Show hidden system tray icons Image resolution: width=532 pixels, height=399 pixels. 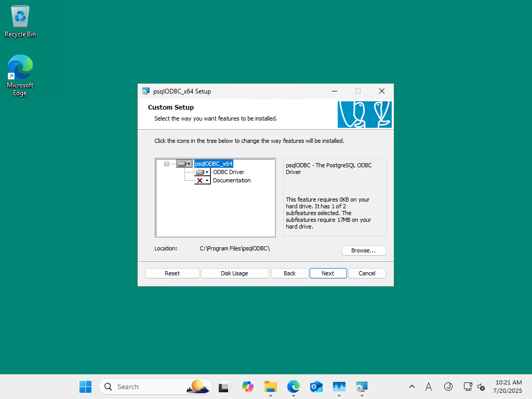[x=412, y=387]
